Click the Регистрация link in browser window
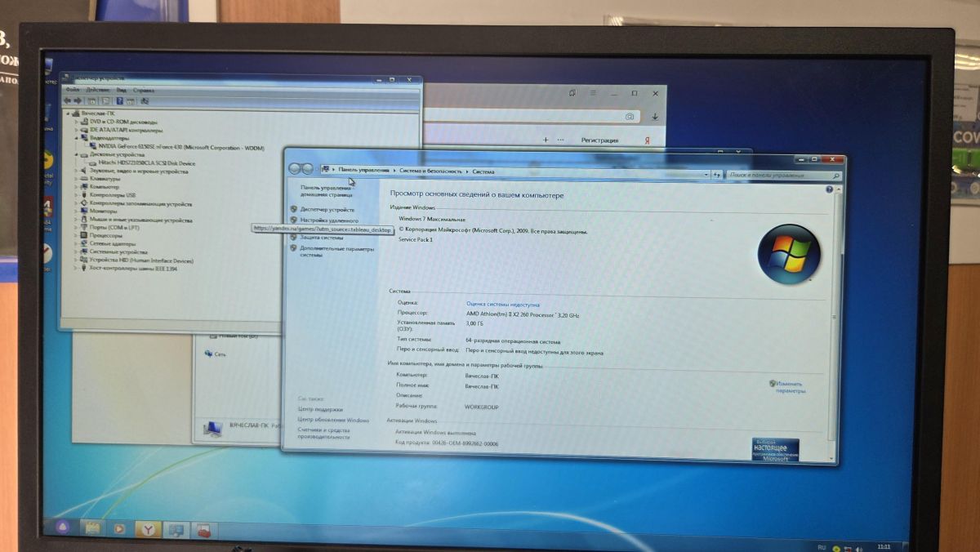The height and width of the screenshot is (552, 980). (599, 140)
